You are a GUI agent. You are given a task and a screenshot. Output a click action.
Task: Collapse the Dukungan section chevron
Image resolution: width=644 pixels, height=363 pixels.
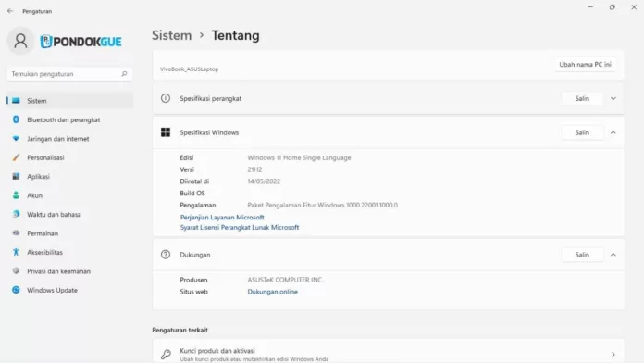pyautogui.click(x=613, y=255)
